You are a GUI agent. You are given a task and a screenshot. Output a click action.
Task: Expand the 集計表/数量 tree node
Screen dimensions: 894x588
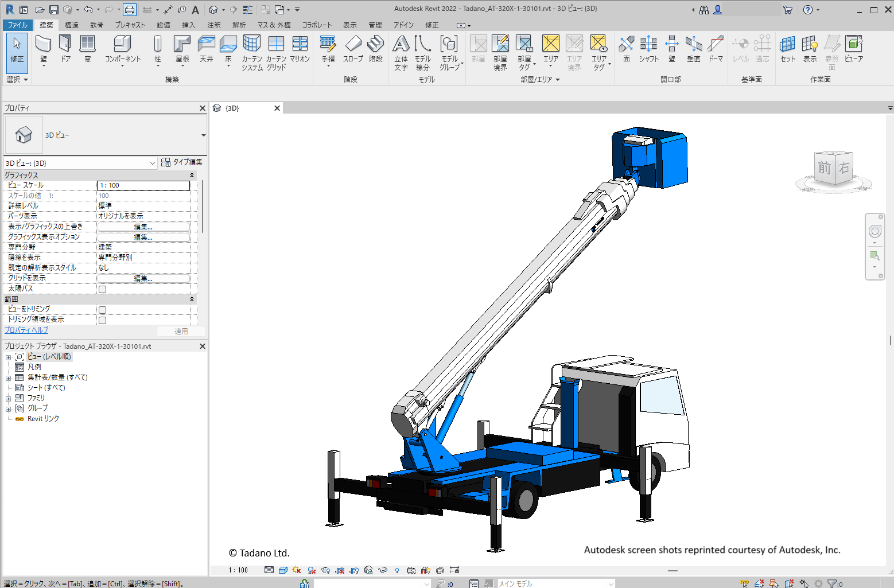9,378
